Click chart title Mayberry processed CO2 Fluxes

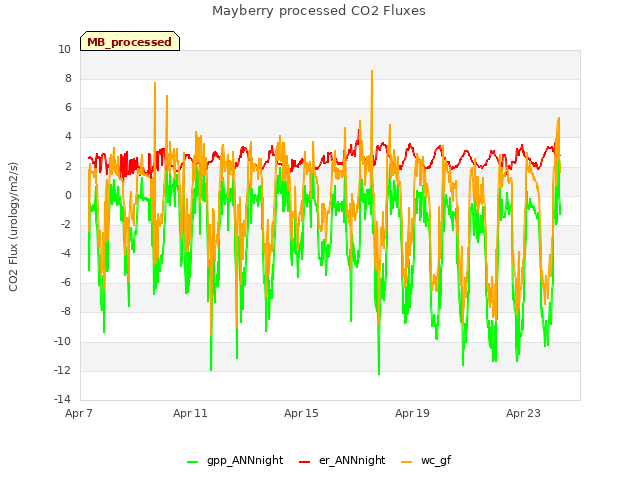coord(319,11)
